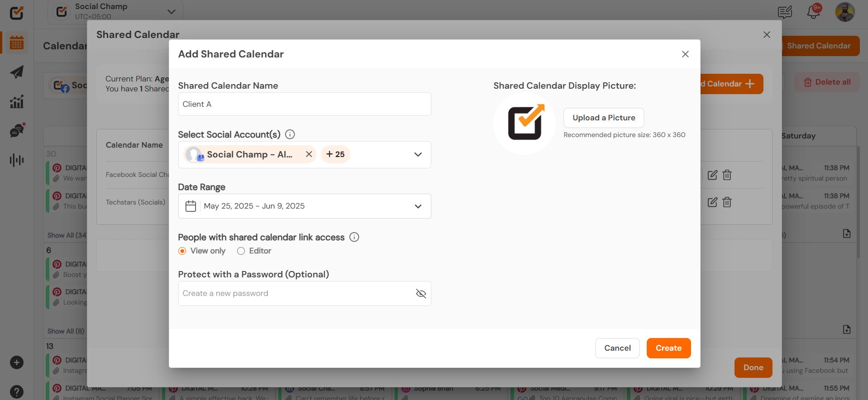Close the Add Shared Calendar dialog
Viewport: 868px width, 400px height.
pos(685,54)
